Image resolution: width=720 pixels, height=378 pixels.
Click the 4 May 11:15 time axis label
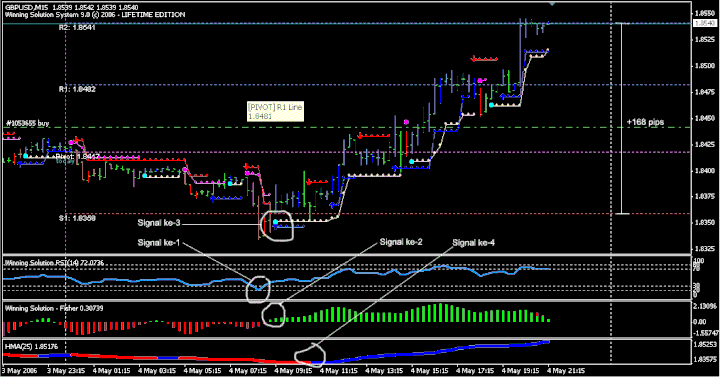pos(339,371)
